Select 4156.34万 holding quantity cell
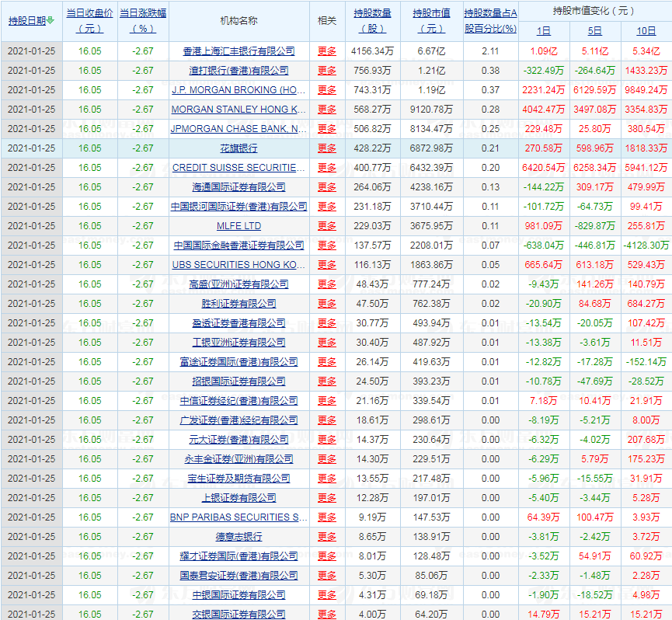Image resolution: width=672 pixels, height=620 pixels. coord(372,51)
